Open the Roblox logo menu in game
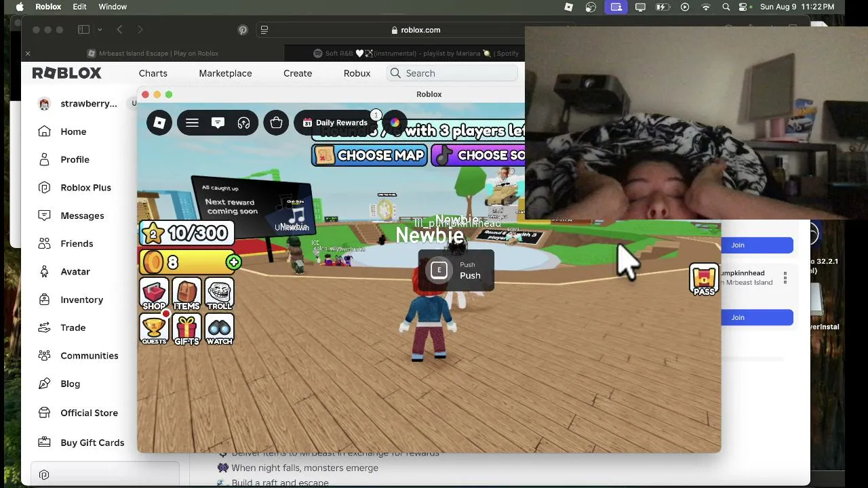The height and width of the screenshot is (488, 868). (159, 123)
